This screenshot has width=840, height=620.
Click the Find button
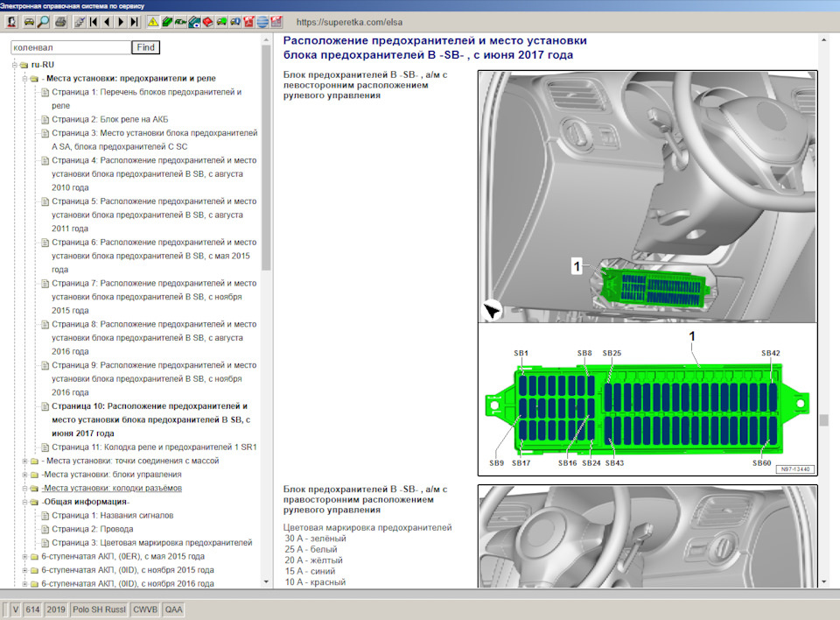146,47
